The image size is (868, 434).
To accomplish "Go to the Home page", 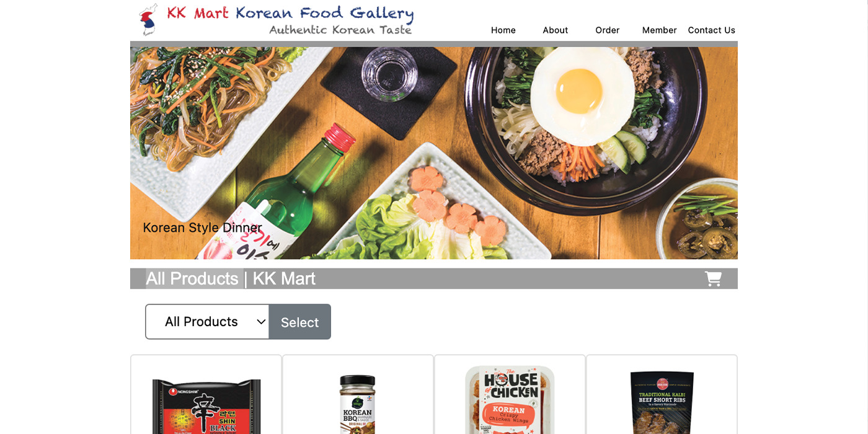I will [x=503, y=30].
